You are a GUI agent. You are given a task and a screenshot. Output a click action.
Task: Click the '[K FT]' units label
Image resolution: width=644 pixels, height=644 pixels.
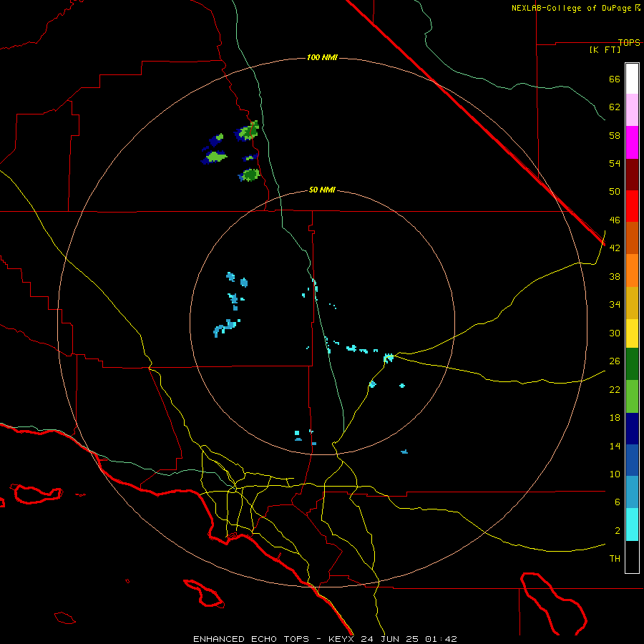[x=605, y=50]
